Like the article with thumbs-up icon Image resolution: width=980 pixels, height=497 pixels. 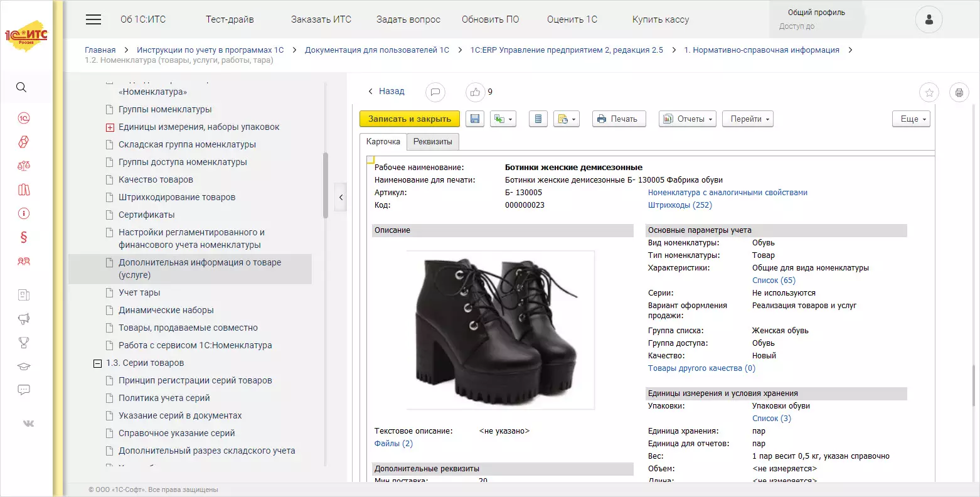(x=475, y=92)
